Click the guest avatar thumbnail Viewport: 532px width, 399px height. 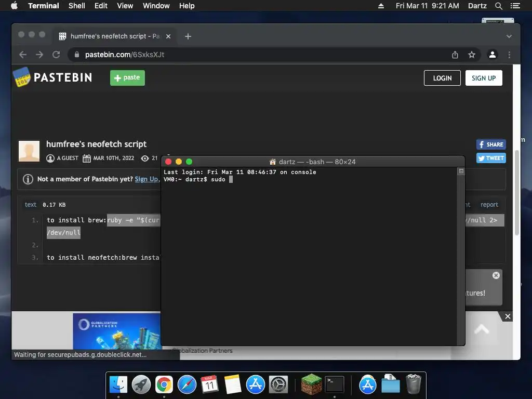coord(29,151)
